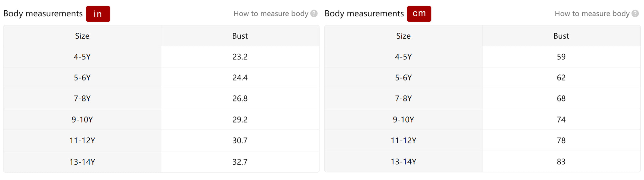Click the question mark icon above the cm table
This screenshot has height=180, width=644.
click(x=635, y=14)
